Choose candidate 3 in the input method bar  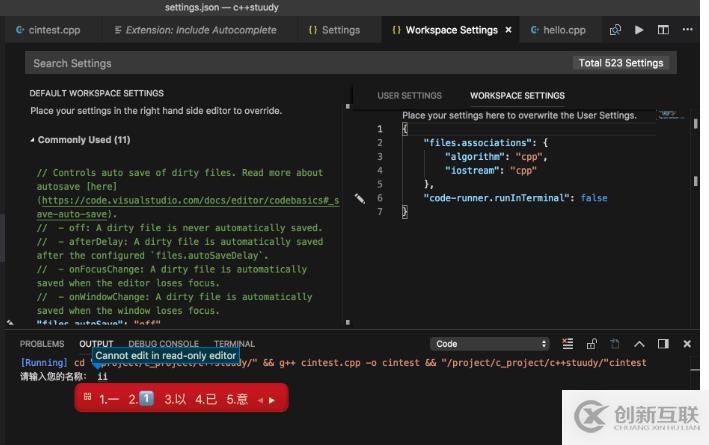(x=175, y=399)
